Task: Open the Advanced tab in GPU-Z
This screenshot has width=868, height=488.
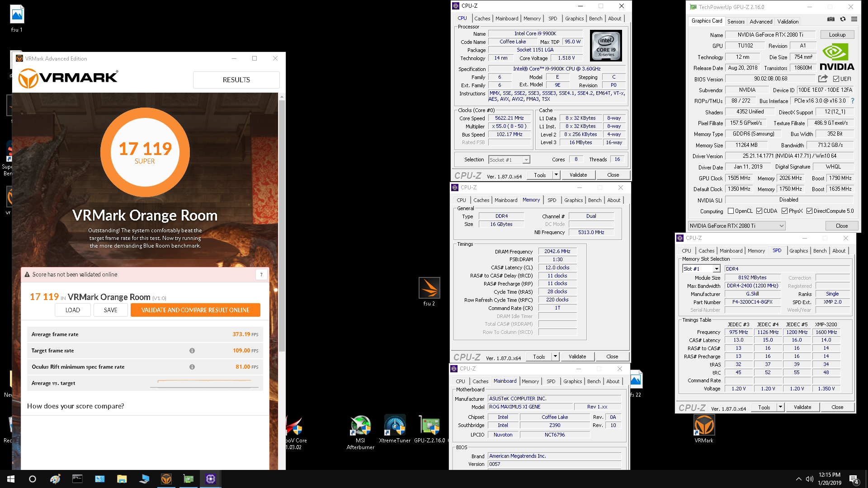Action: coord(761,22)
